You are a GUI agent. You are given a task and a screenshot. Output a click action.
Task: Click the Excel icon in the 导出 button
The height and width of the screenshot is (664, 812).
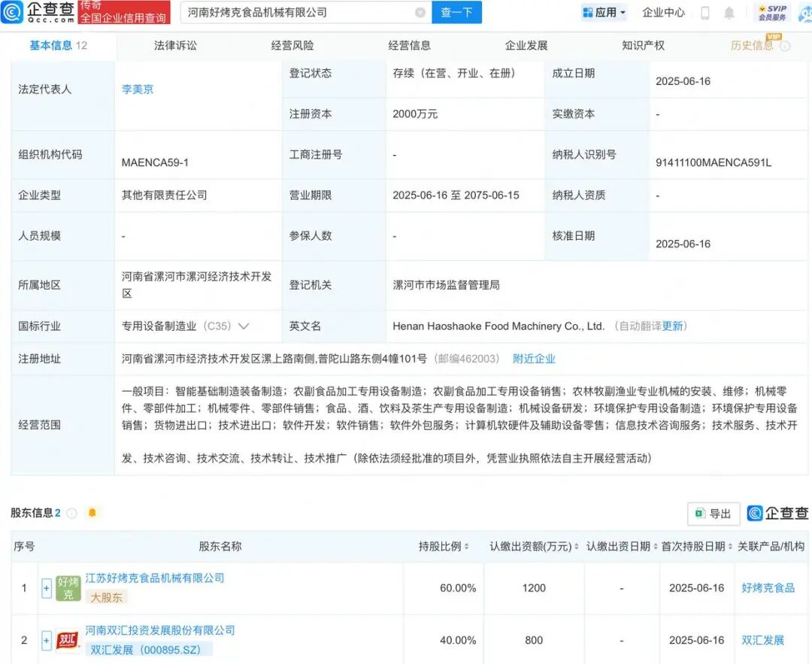coord(700,514)
